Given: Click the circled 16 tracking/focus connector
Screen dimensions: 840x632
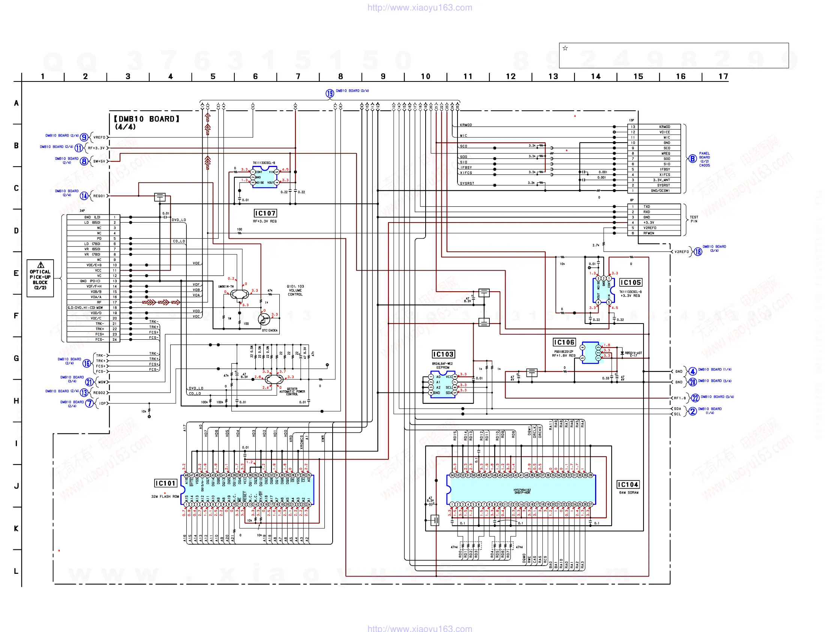Looking at the screenshot, I should pos(87,363).
